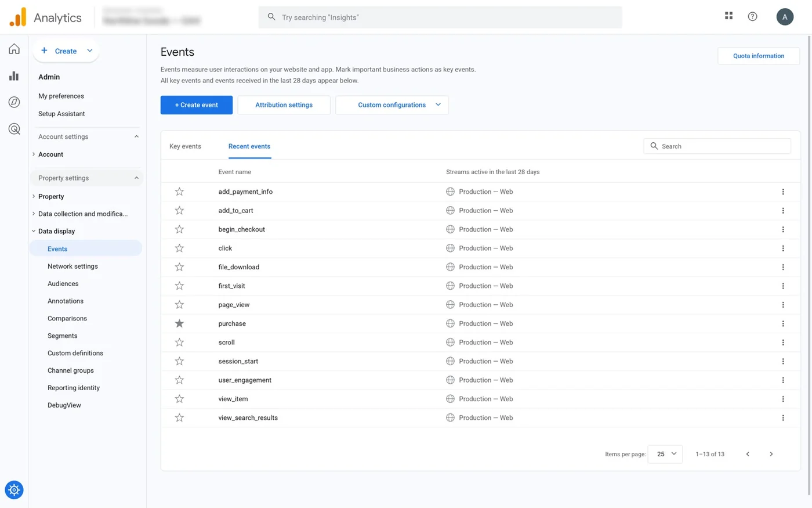The width and height of the screenshot is (812, 508).
Task: Open DebugView in sidebar
Action: 64,405
